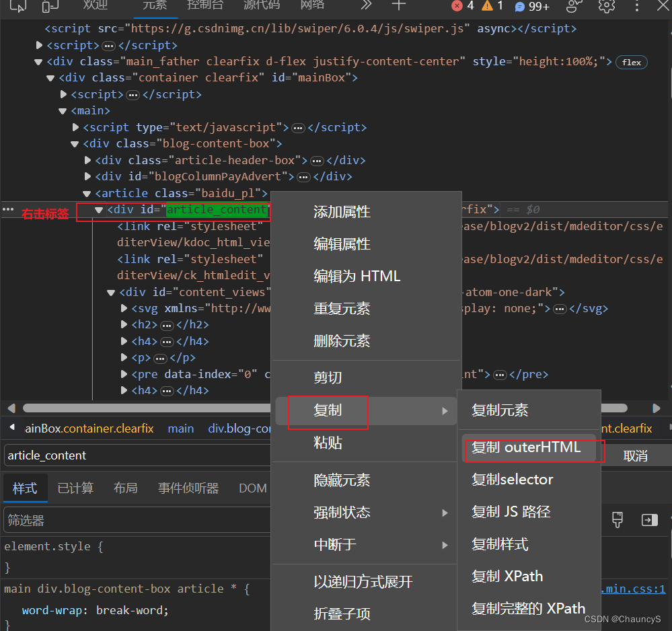Expand ellipsis inside first collapsed script tag

[x=109, y=46]
